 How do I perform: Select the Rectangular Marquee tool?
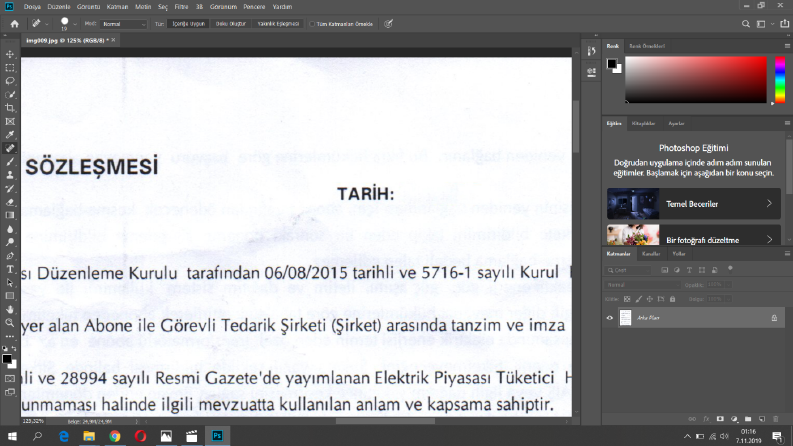click(x=10, y=68)
